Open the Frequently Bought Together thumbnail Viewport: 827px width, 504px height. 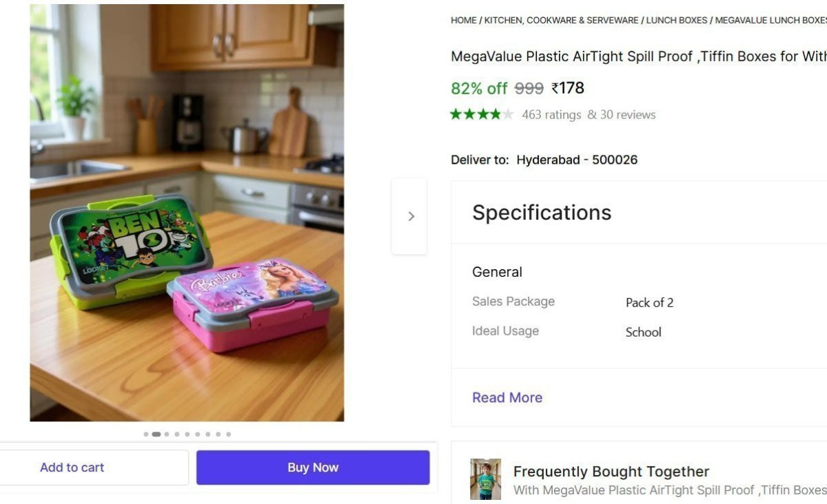click(x=485, y=479)
